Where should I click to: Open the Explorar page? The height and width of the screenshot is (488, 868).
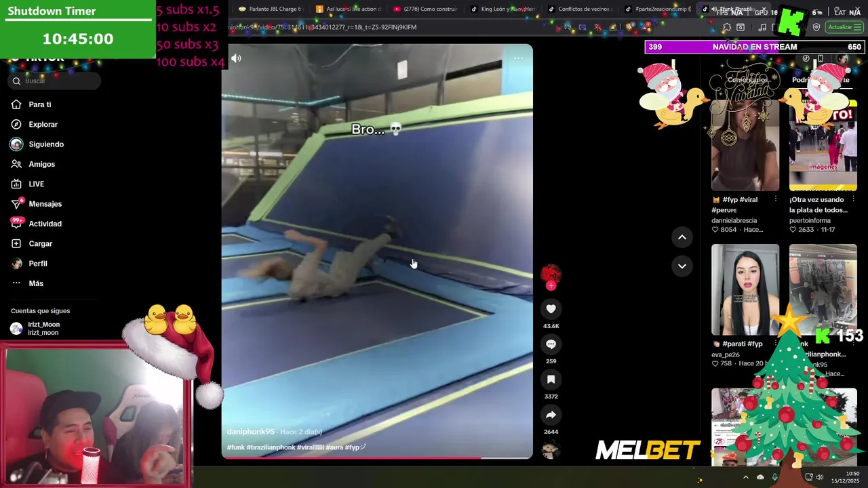(x=43, y=124)
